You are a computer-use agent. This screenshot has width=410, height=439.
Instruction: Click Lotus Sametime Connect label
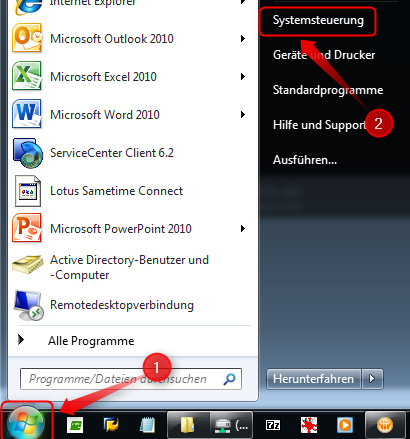116,191
